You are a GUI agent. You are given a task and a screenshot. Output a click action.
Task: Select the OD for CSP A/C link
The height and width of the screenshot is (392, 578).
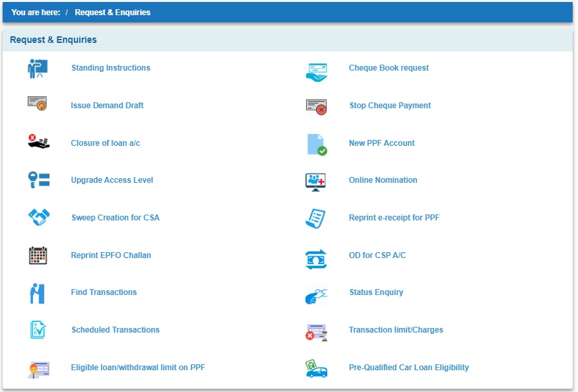[377, 255]
